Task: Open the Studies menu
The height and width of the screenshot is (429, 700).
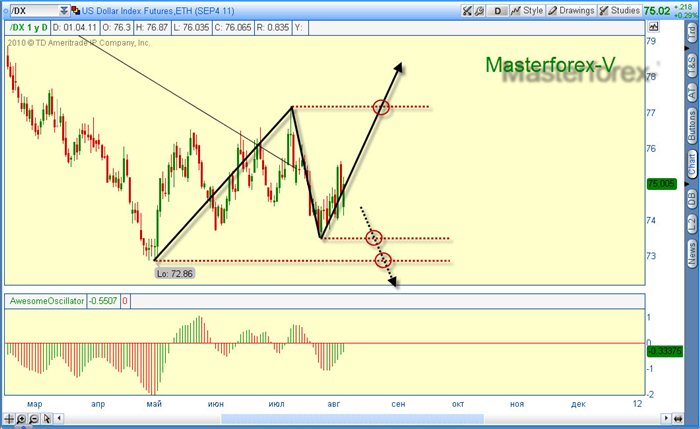Action: (619, 11)
